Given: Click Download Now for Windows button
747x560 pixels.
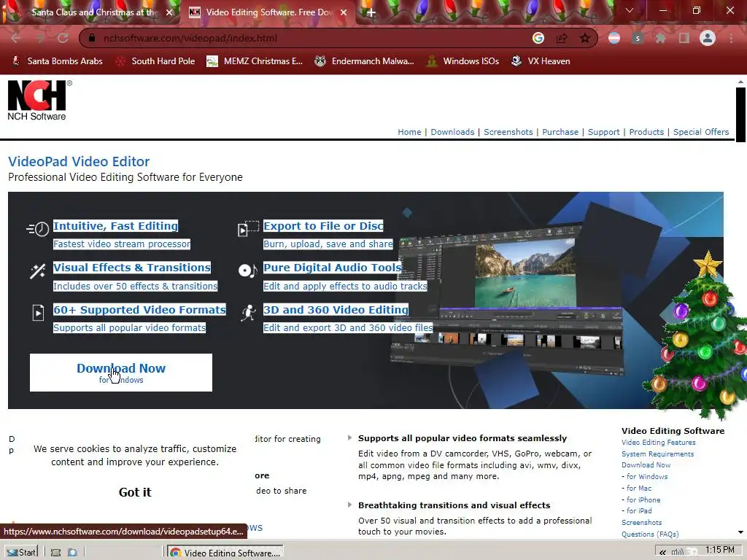Looking at the screenshot, I should (x=121, y=373).
